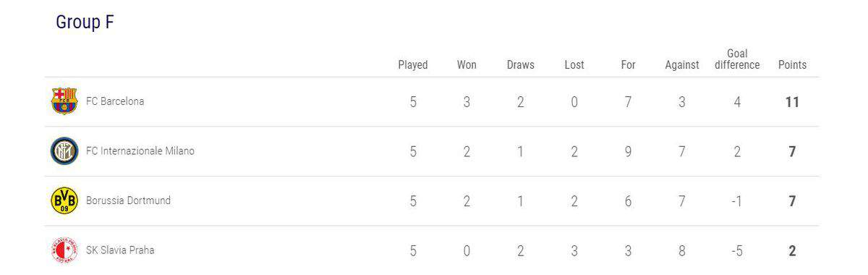Click the Slavia Praha club crest
This screenshot has width=868, height=275.
tap(64, 250)
